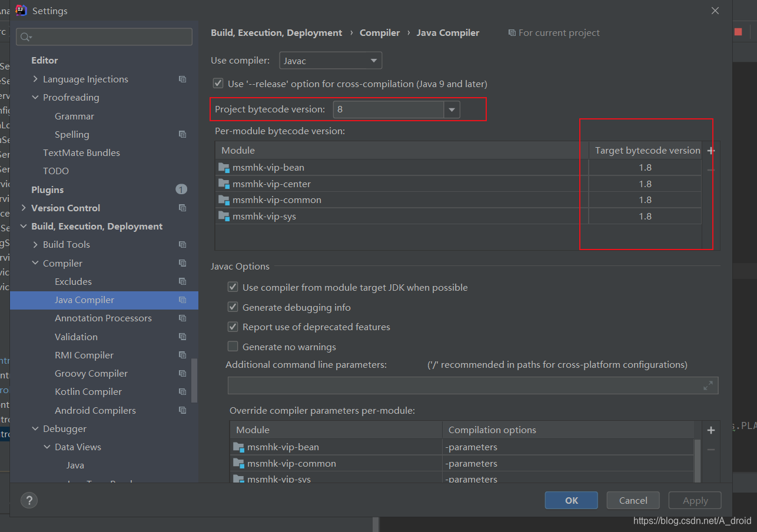This screenshot has height=532, width=757.
Task: Click the project-level icon next to Java Compiler
Action: click(182, 300)
